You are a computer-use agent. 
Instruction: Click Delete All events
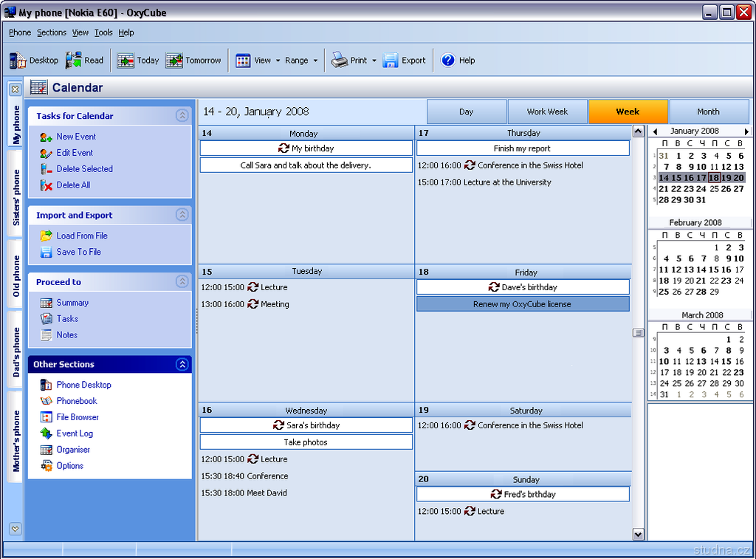pos(73,185)
